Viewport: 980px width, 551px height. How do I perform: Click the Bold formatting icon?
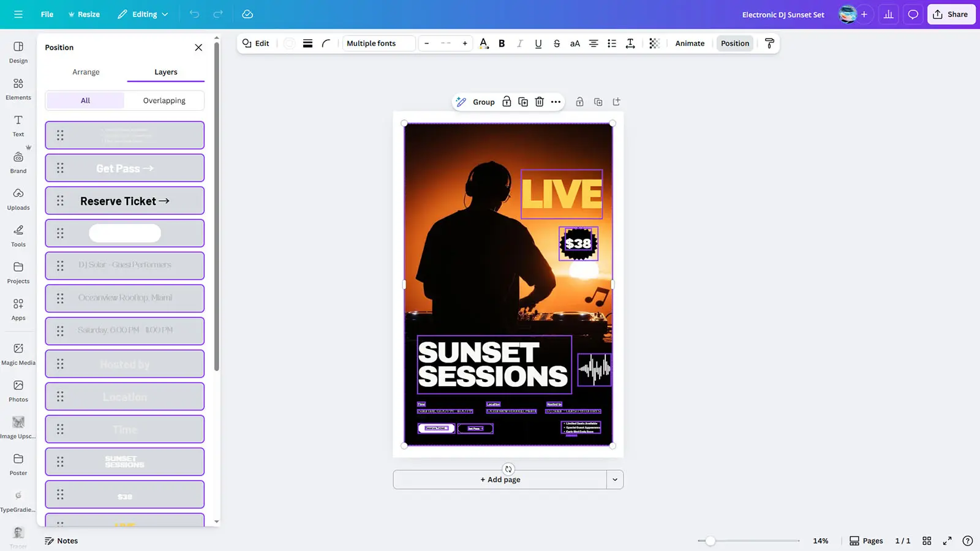(502, 43)
